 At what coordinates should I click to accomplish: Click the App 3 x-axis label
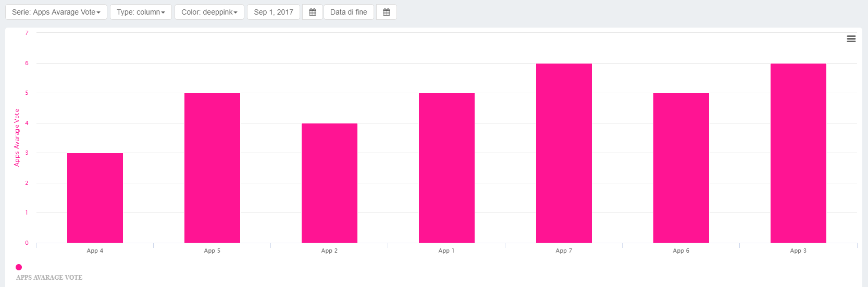coord(798,251)
